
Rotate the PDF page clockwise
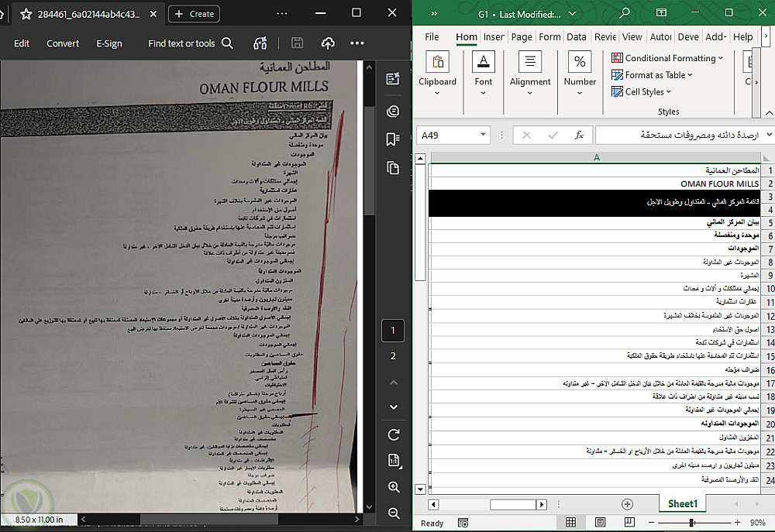coord(394,434)
